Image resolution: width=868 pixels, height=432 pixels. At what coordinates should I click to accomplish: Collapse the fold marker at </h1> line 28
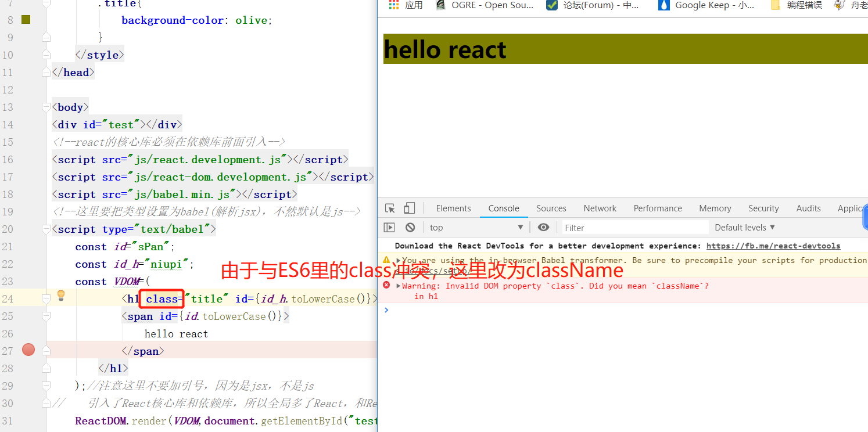(46, 369)
